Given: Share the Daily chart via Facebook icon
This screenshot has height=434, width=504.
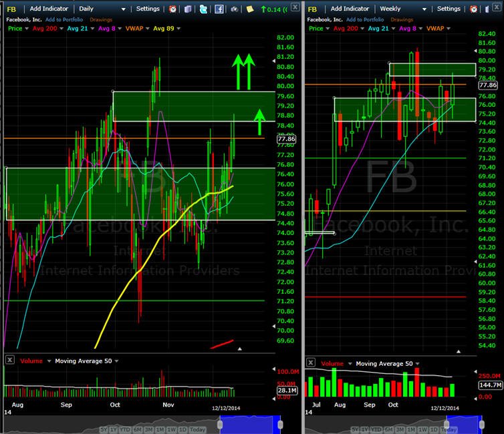Looking at the screenshot, I should (x=219, y=9).
